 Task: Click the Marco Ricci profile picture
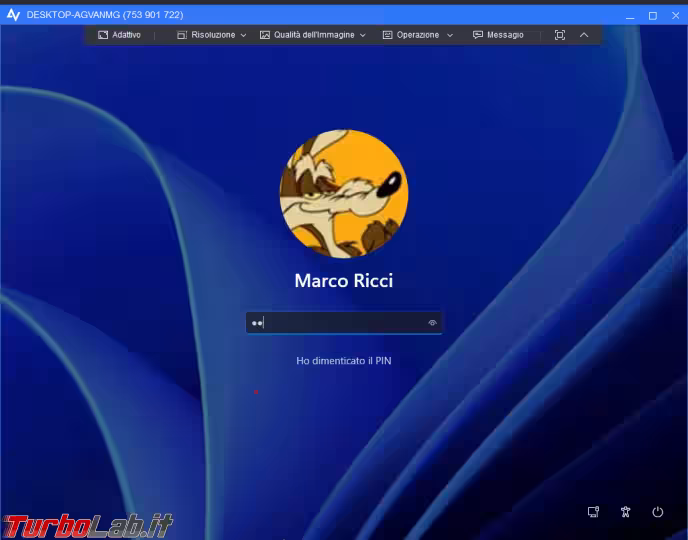(344, 193)
